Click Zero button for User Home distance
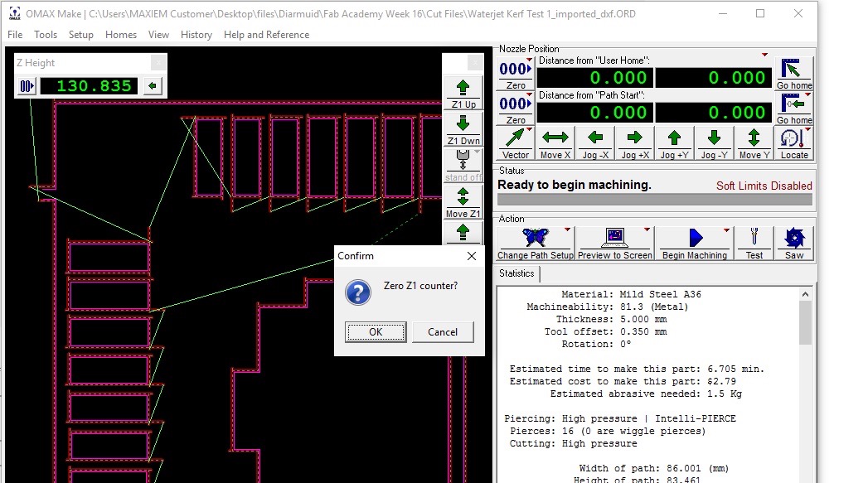 515,74
